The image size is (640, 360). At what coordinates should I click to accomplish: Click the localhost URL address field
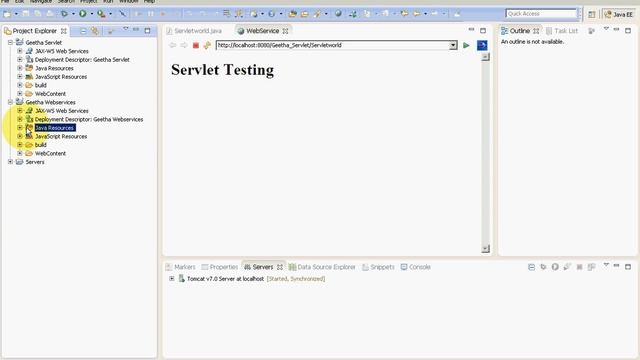(332, 45)
